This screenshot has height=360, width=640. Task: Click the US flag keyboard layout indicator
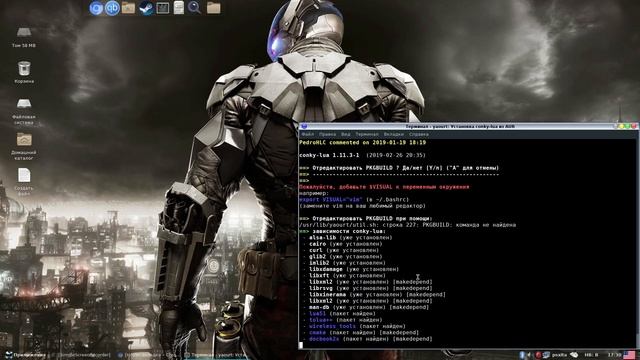click(x=629, y=355)
